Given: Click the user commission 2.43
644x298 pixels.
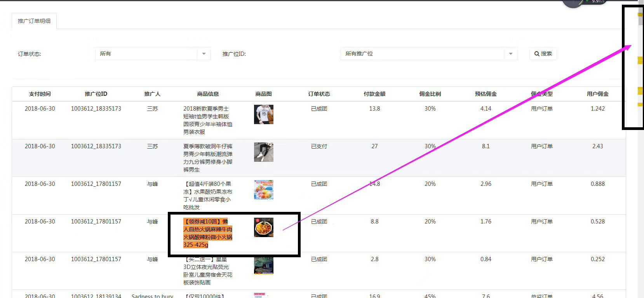Looking at the screenshot, I should coord(598,146).
